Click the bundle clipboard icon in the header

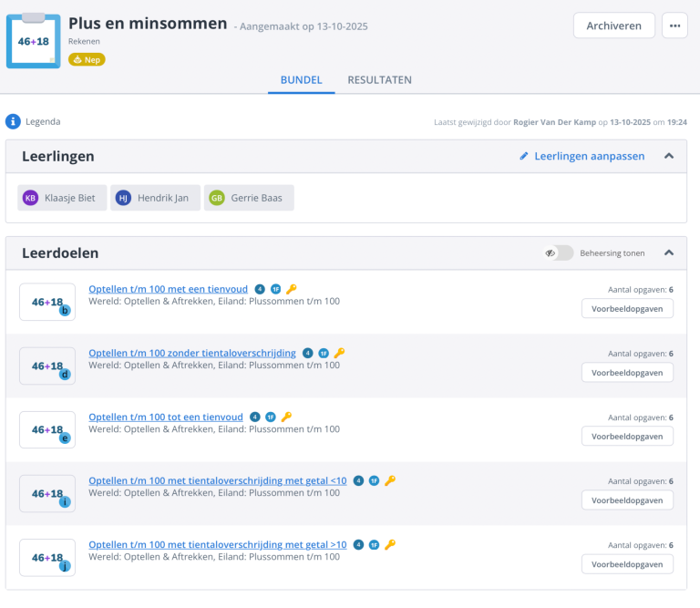34,41
